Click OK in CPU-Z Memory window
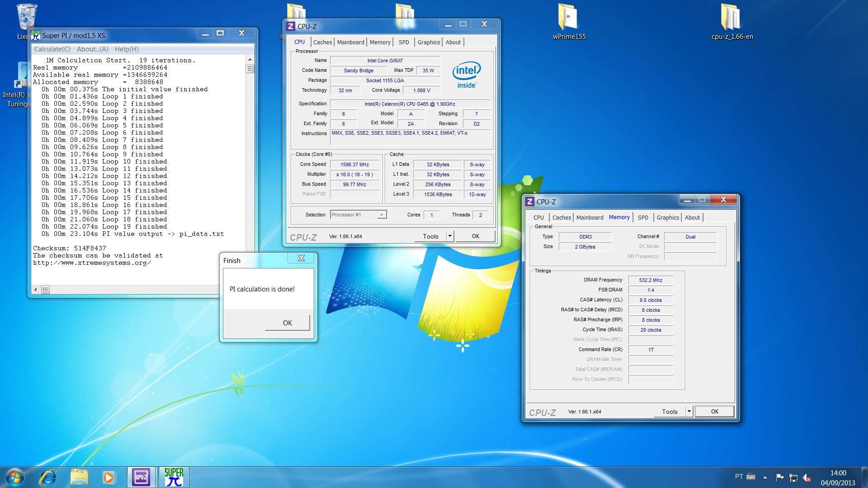This screenshot has height=488, width=868. pyautogui.click(x=714, y=411)
